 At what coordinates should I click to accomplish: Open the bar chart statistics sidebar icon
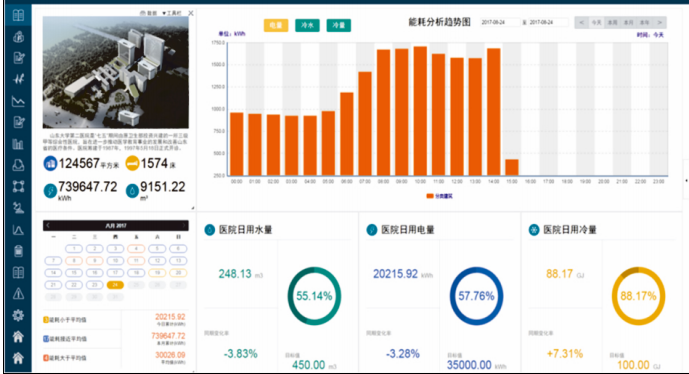click(x=18, y=144)
